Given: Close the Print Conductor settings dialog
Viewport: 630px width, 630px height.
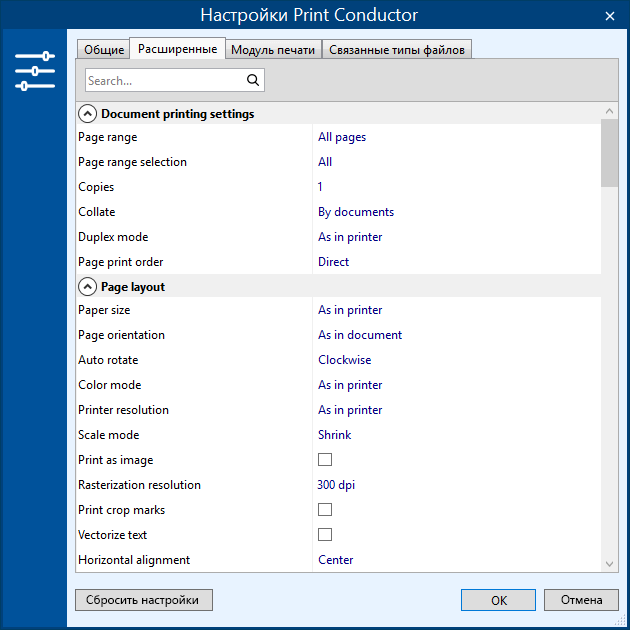Looking at the screenshot, I should pyautogui.click(x=610, y=16).
